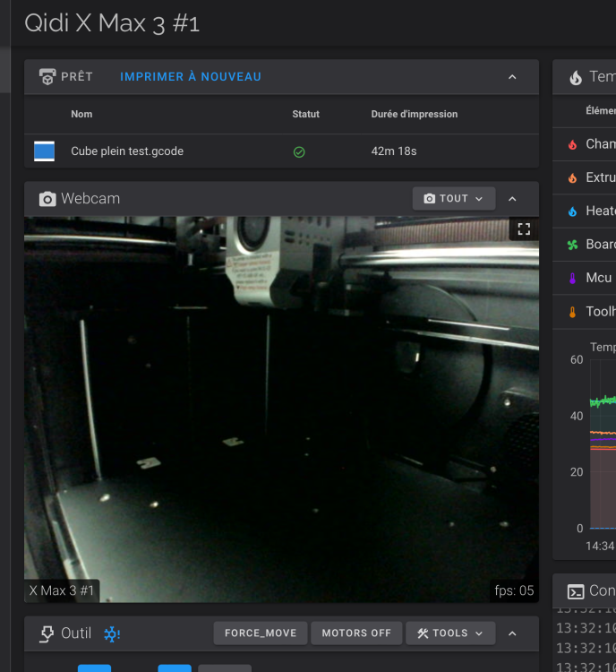The width and height of the screenshot is (616, 672).
Task: Click the Webcam panel camera icon
Action: click(47, 199)
